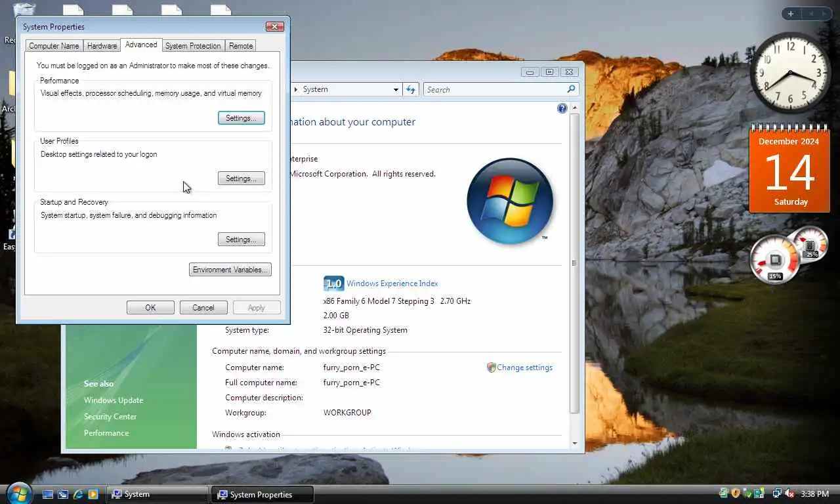Click the Apply button
The height and width of the screenshot is (504, 840).
[x=257, y=308]
